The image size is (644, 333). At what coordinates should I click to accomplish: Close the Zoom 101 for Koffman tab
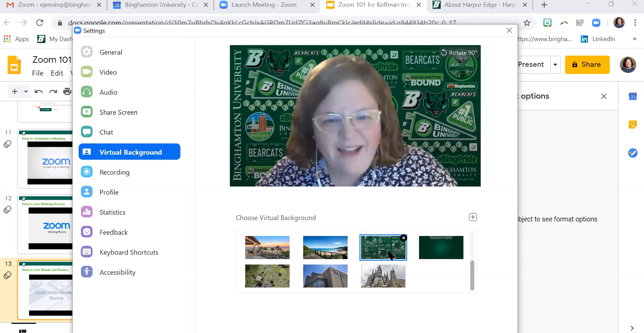coord(419,5)
